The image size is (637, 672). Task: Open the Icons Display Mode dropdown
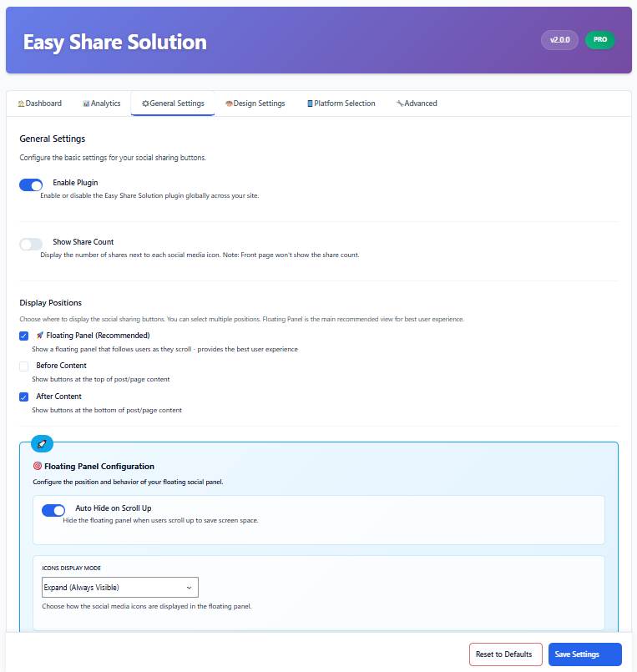click(x=119, y=588)
